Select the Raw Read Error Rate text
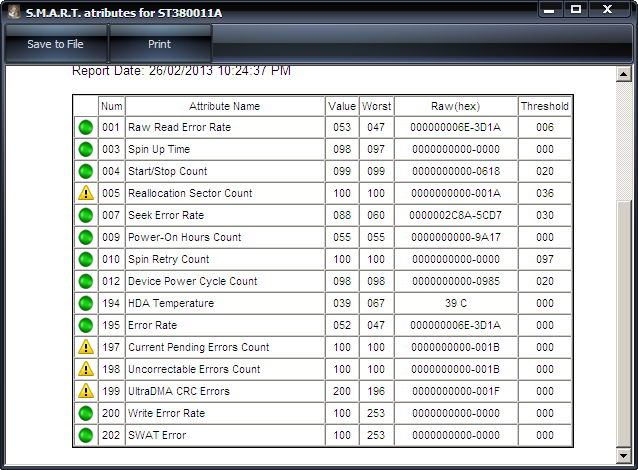 179,127
